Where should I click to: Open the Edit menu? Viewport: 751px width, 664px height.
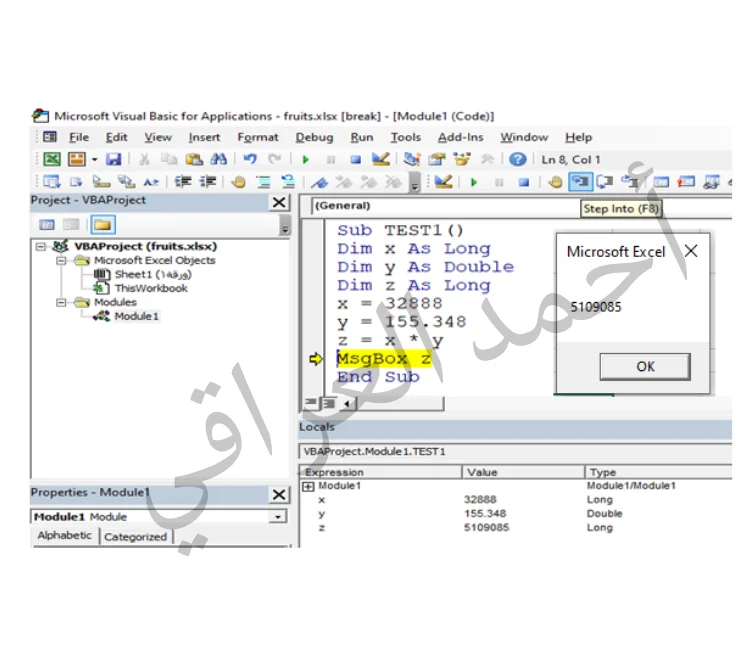(116, 137)
